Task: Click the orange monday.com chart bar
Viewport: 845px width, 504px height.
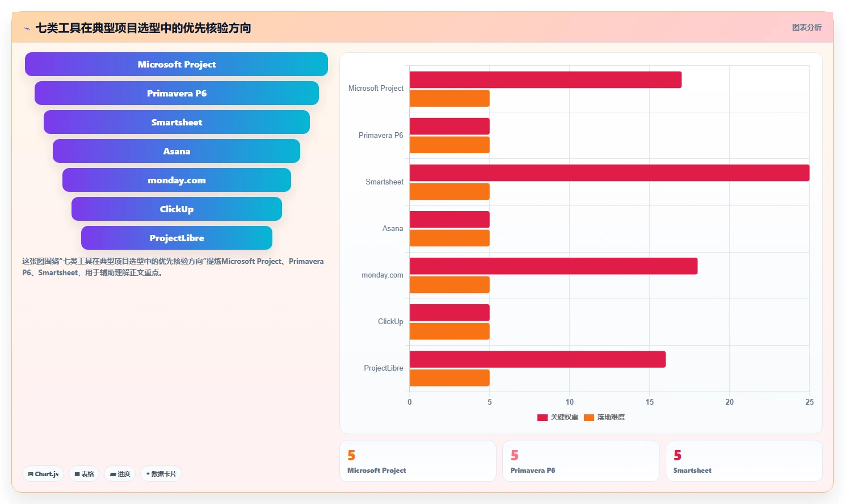Action: pos(449,284)
